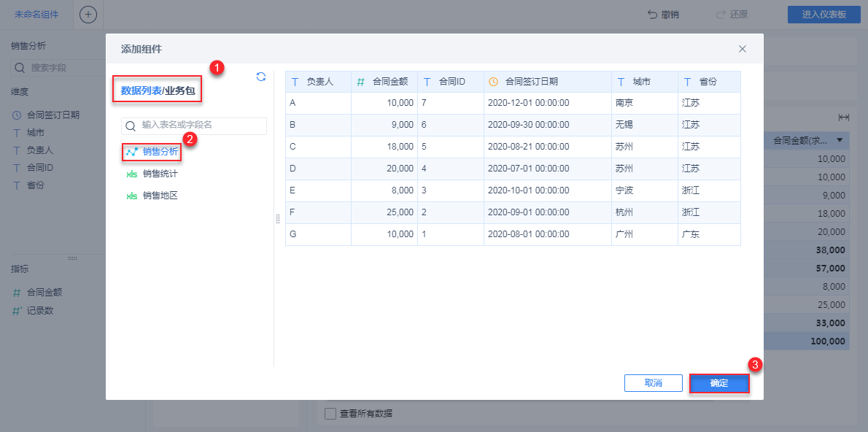Click the refresh icon beside 数据列表

261,77
